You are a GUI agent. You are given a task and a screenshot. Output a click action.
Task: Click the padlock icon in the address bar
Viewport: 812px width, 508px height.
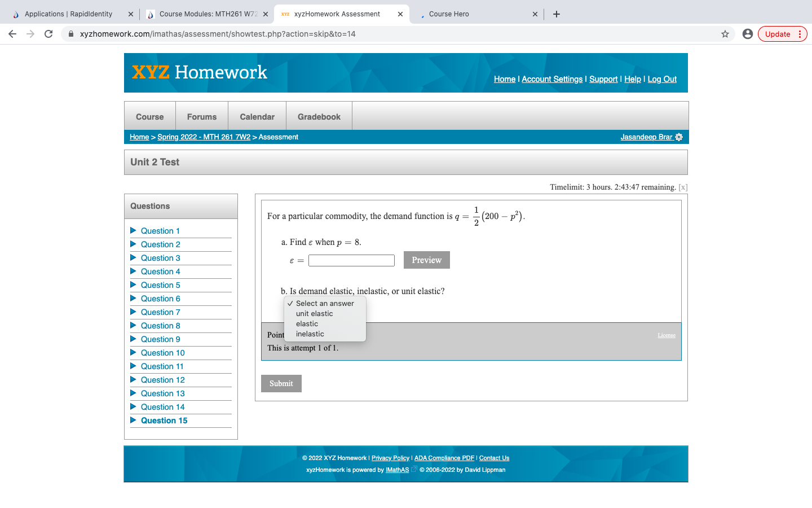tap(70, 34)
